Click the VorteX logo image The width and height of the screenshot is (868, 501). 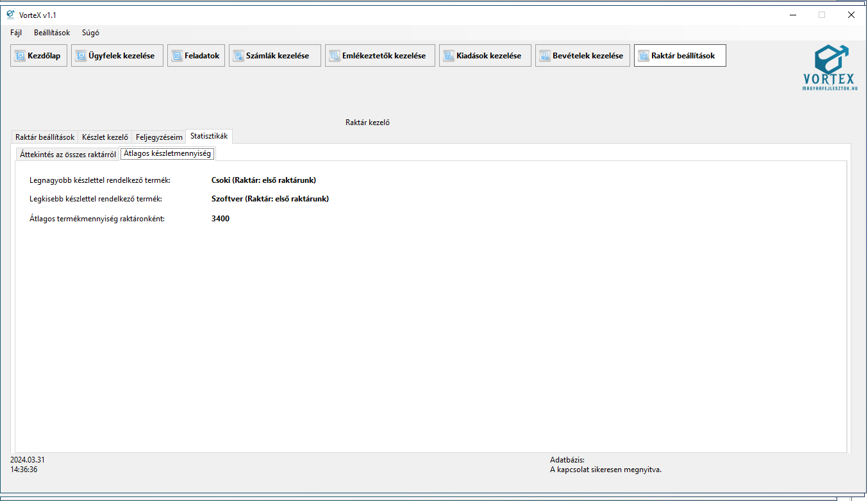829,67
